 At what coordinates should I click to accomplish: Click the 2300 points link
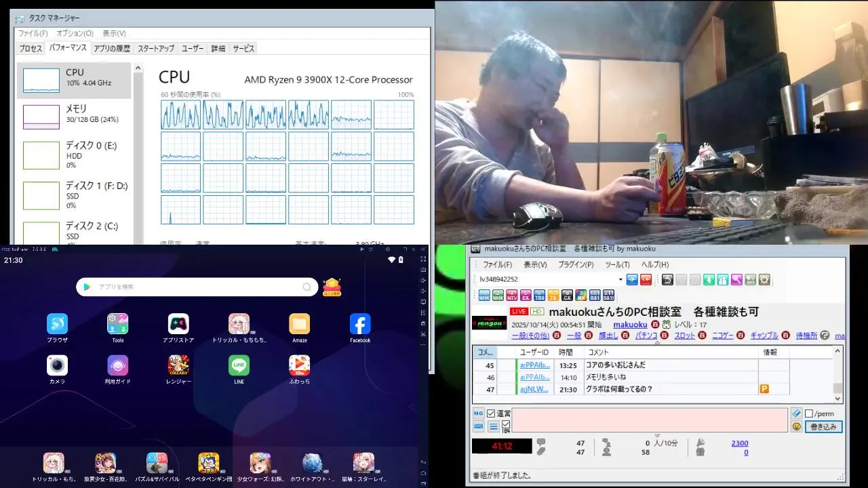tap(740, 443)
